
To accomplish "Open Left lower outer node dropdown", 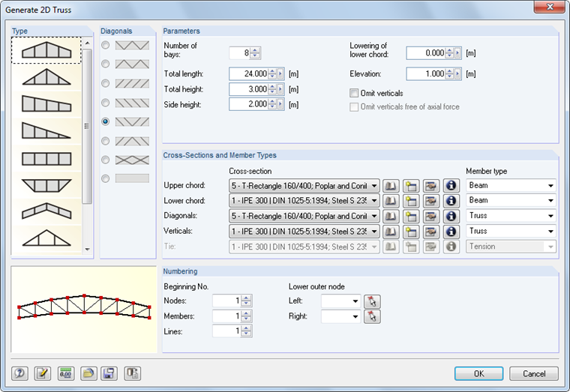I will pos(341,301).
